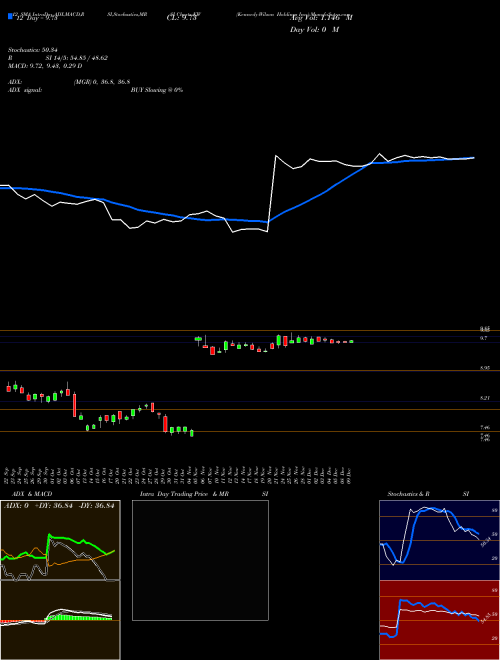Viewport: 500px width, 660px height.
Task: Click the 'Intra Day Trading Price & MR' title
Action: [x=184, y=494]
